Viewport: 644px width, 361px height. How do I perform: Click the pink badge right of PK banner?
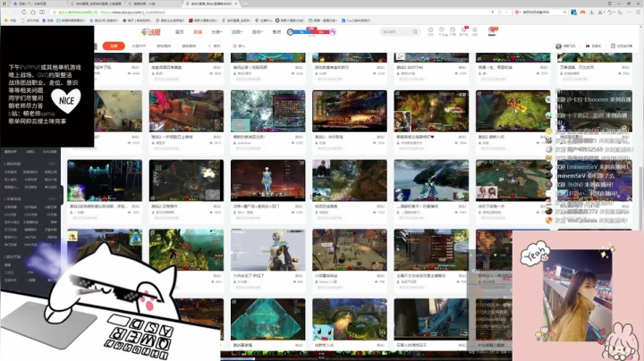[x=333, y=31]
